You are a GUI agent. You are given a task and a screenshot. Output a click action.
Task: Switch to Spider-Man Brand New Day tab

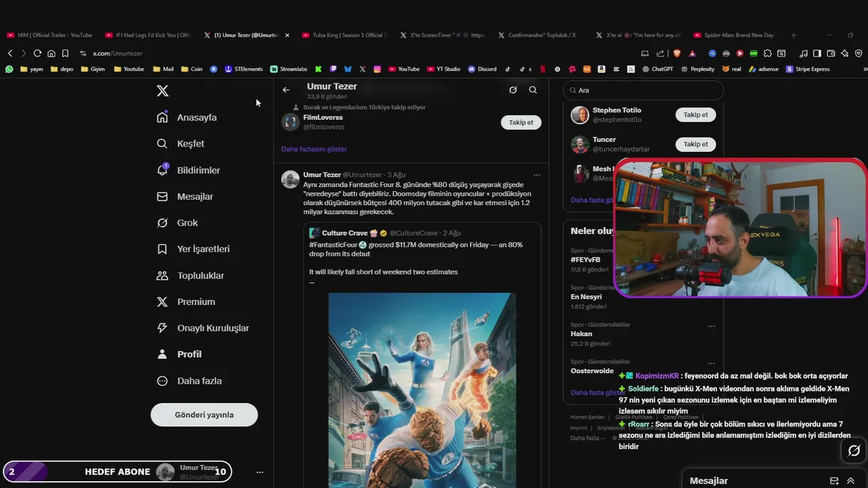[x=736, y=35]
